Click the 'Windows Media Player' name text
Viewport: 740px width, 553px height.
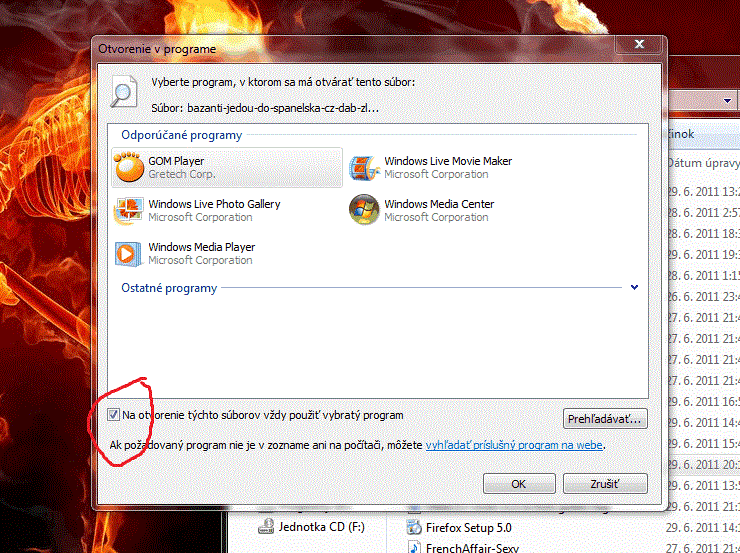[x=202, y=247]
